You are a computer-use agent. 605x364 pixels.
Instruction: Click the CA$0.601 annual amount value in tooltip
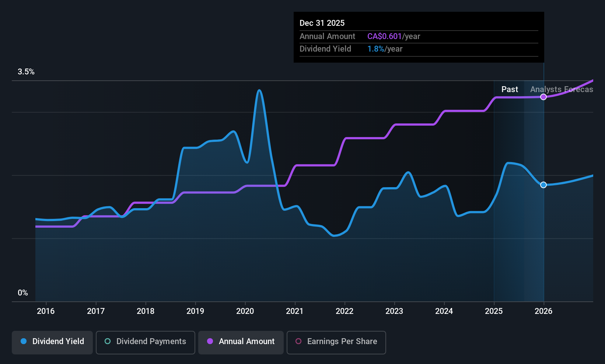[384, 36]
